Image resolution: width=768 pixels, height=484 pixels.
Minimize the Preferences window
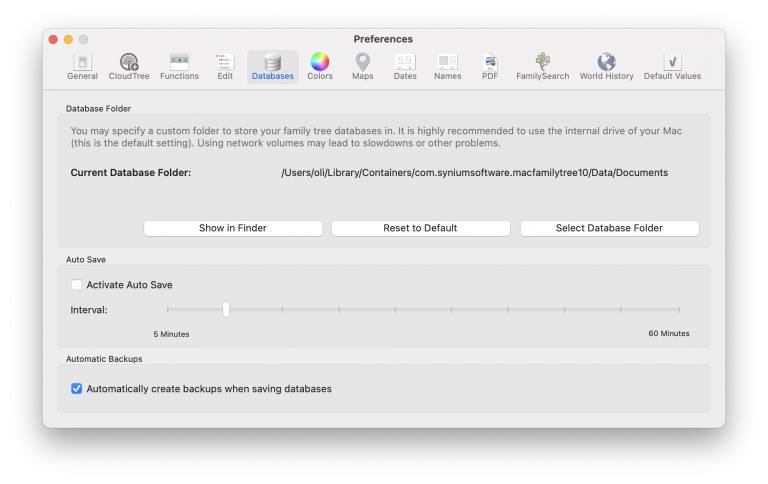click(69, 39)
